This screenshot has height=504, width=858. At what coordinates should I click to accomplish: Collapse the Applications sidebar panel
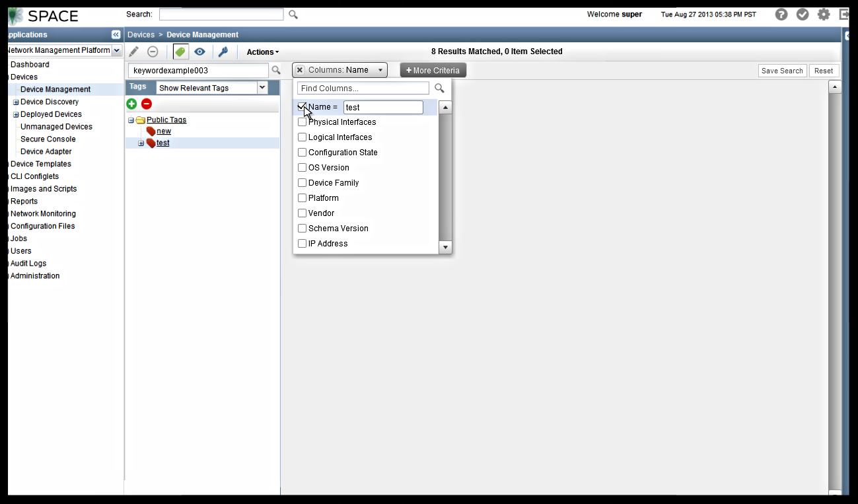116,34
